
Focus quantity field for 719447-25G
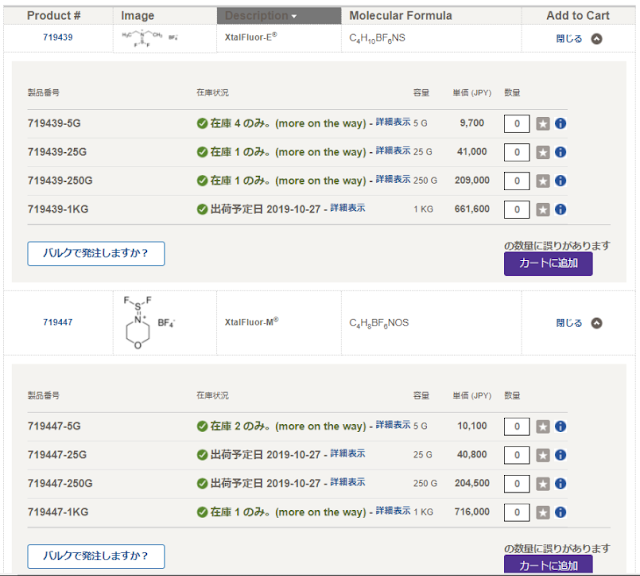(517, 455)
